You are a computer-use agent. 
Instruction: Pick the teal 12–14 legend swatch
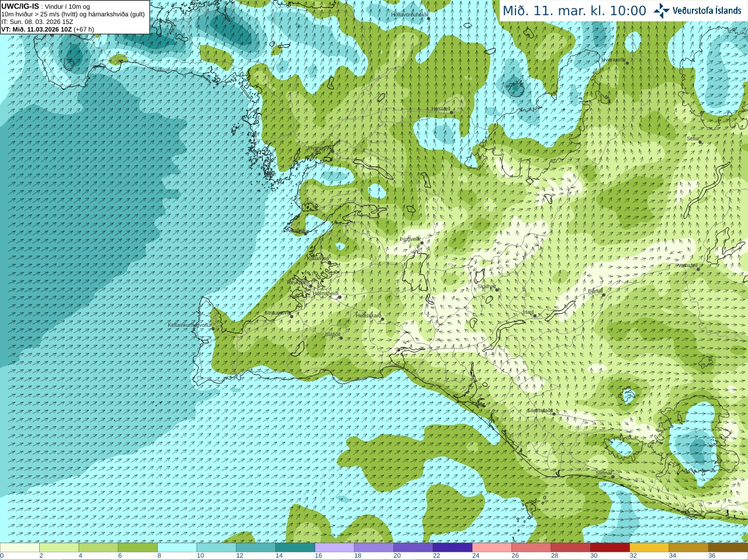pos(256,548)
